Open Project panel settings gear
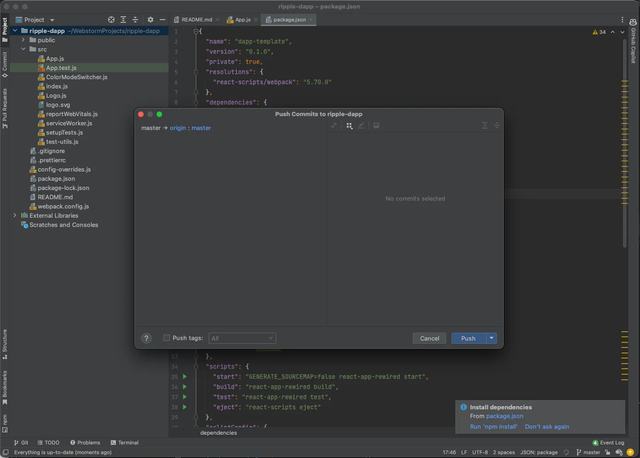The height and width of the screenshot is (458, 640). 150,20
